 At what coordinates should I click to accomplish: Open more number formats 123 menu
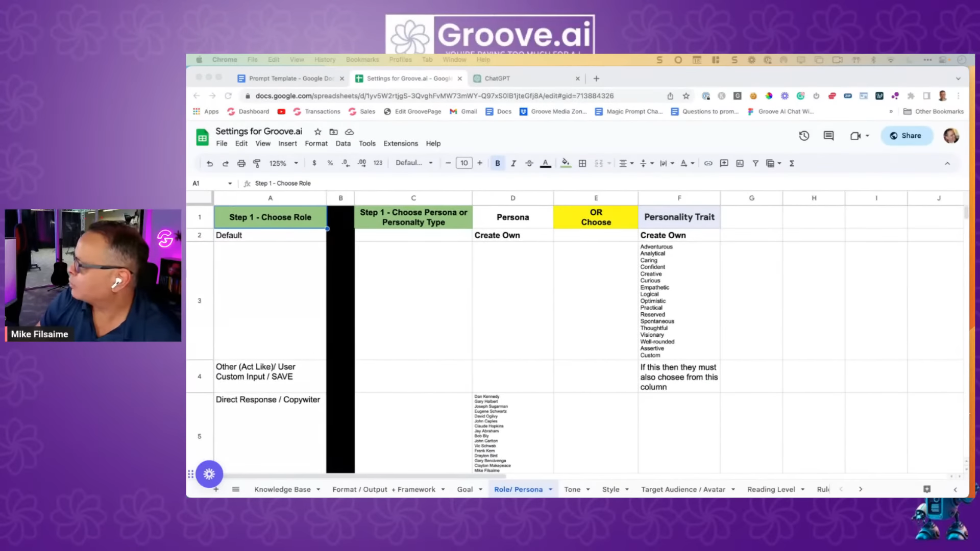pyautogui.click(x=378, y=163)
